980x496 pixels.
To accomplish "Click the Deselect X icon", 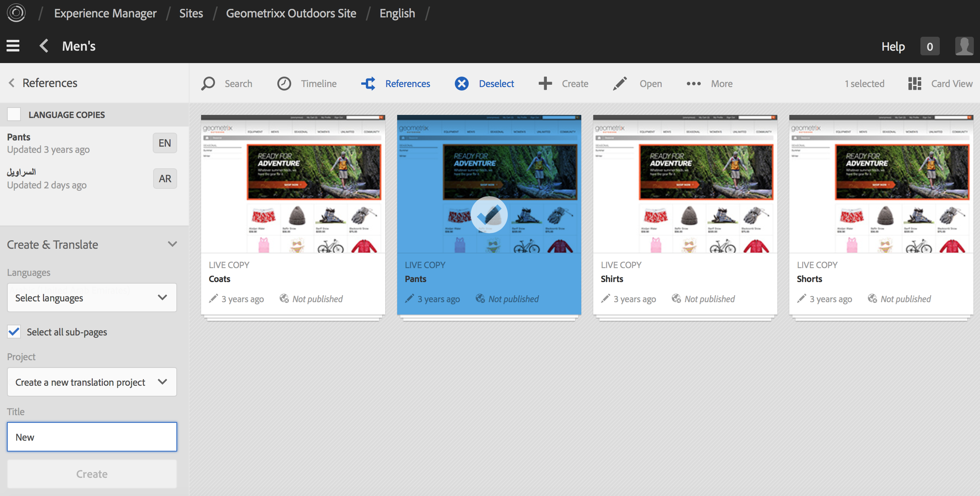I will coord(462,84).
